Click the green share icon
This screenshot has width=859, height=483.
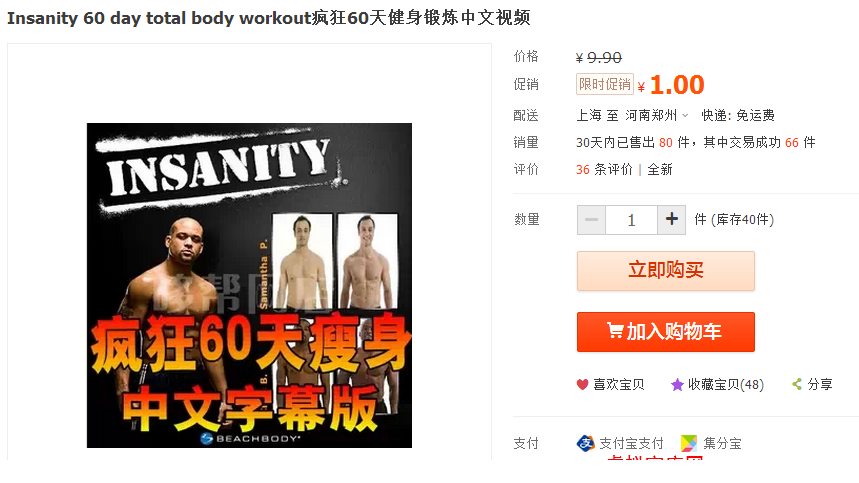click(x=797, y=384)
